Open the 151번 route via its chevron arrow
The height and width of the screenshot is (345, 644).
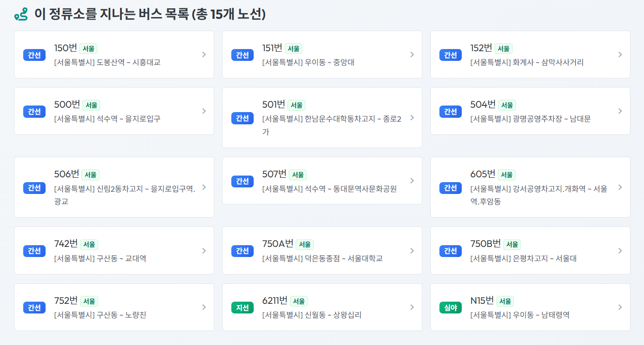[412, 55]
